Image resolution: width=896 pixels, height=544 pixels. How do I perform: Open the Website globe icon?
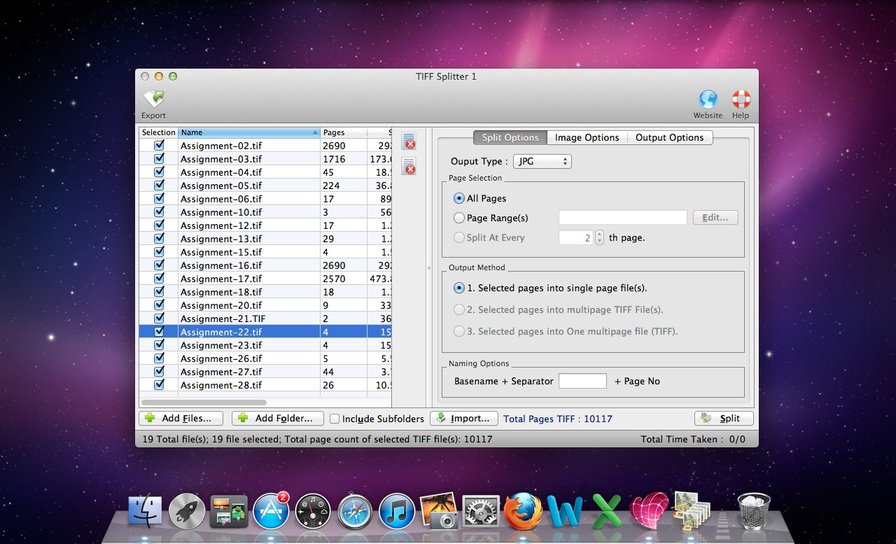(707, 100)
